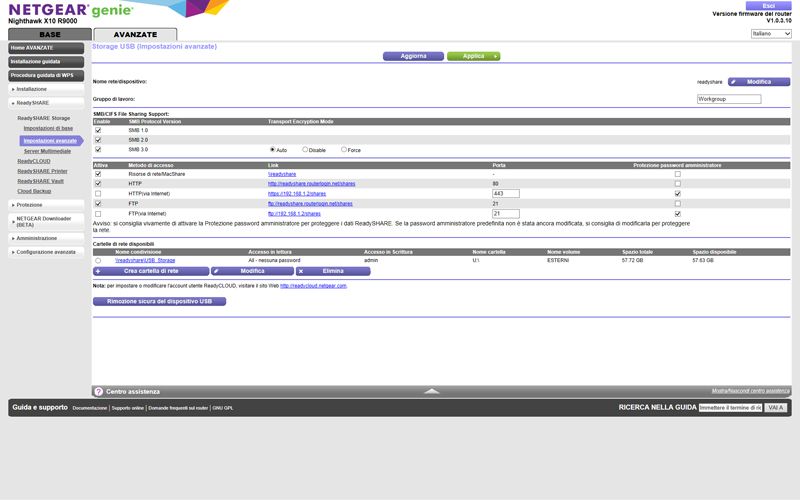Expand NETGEAR Downloader (BETA) section
Image resolution: width=800 pixels, height=500 pixels.
point(46,221)
